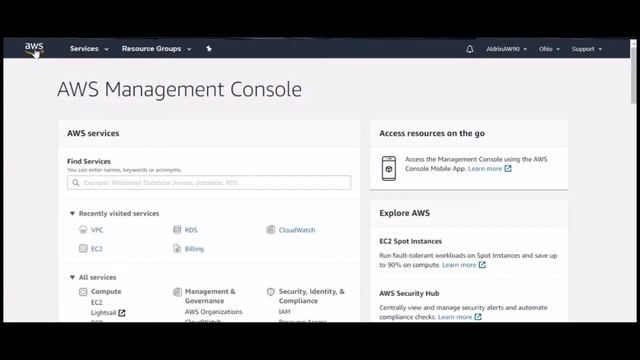Click the mobile phone app icon
This screenshot has width=640, height=360.
pyautogui.click(x=389, y=168)
